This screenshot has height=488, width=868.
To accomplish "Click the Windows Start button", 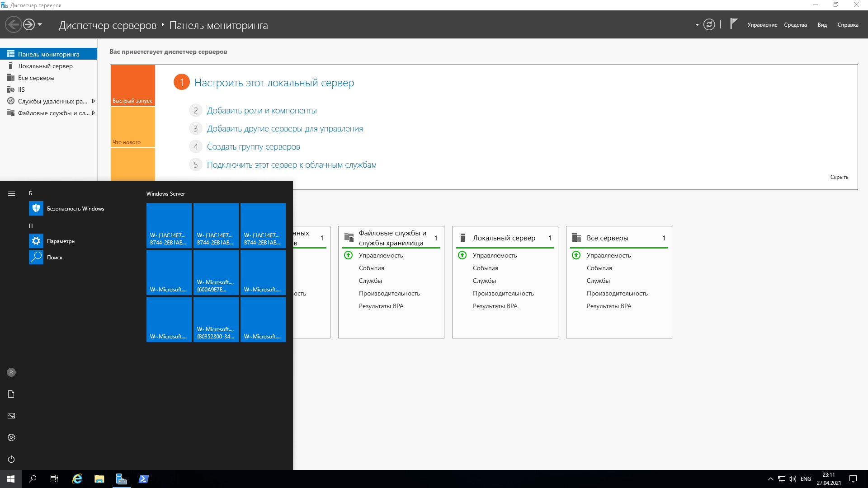I will point(11,479).
